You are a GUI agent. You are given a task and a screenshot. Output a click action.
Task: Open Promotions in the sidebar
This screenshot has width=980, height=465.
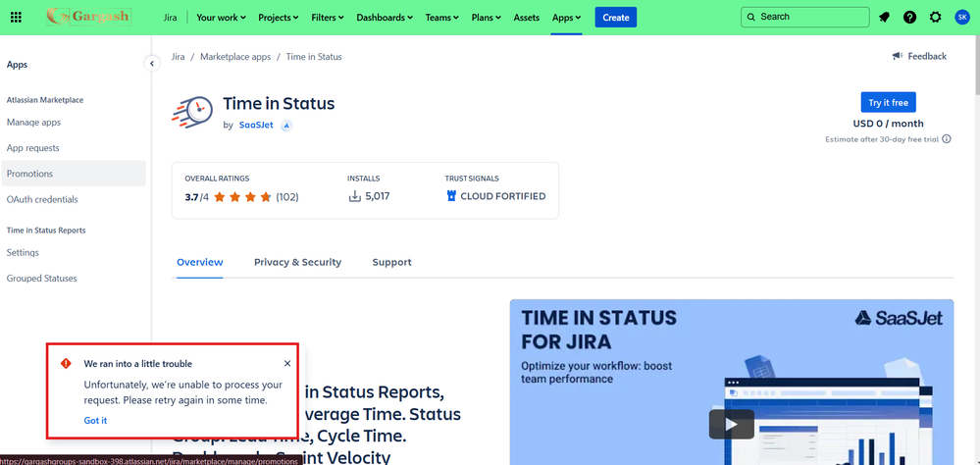74,174
